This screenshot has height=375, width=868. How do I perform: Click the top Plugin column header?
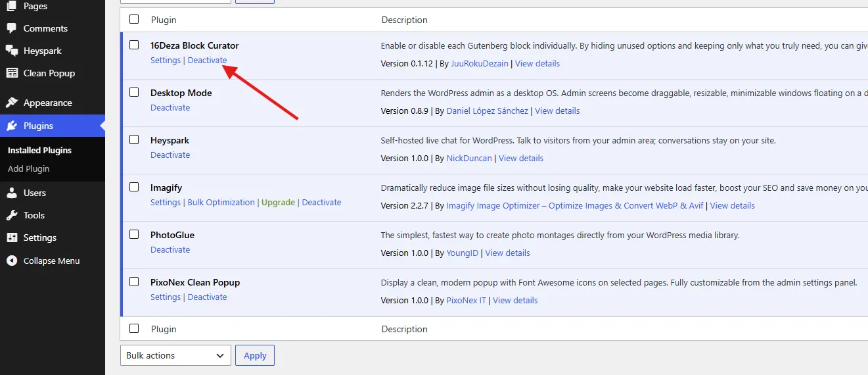click(164, 20)
